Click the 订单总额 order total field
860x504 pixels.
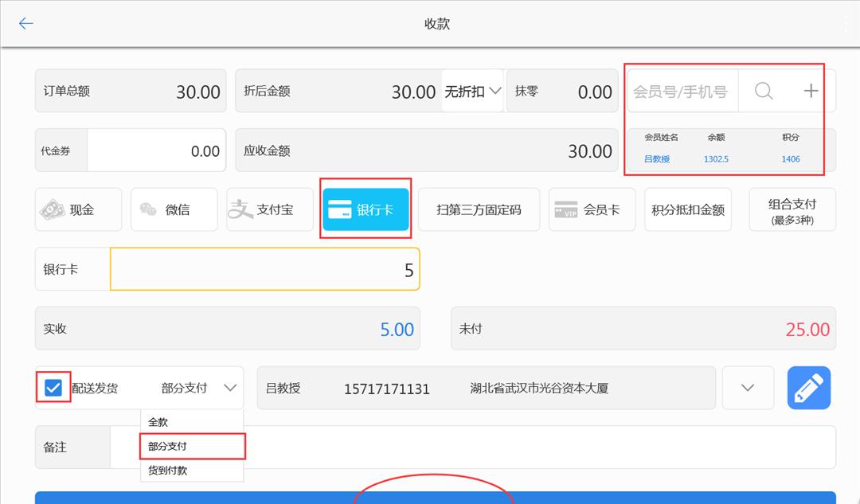[x=131, y=91]
